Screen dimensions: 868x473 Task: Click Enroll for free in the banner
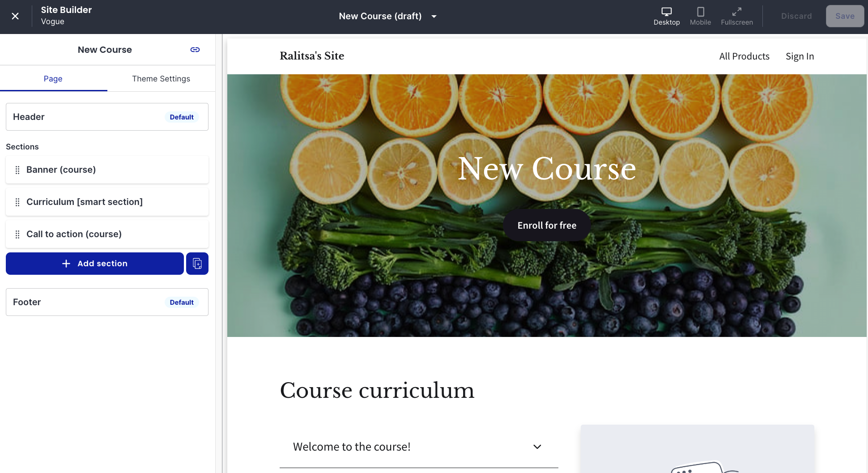point(547,225)
